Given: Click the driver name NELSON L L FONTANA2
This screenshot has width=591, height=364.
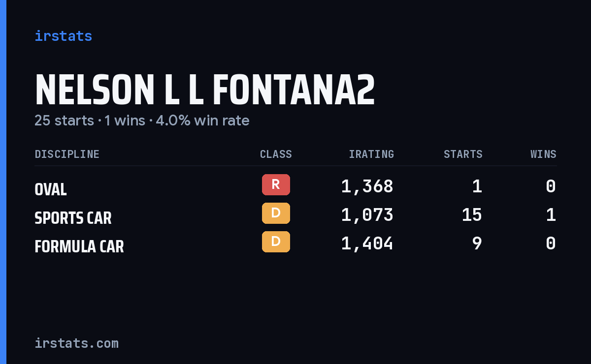Looking at the screenshot, I should pyautogui.click(x=205, y=90).
